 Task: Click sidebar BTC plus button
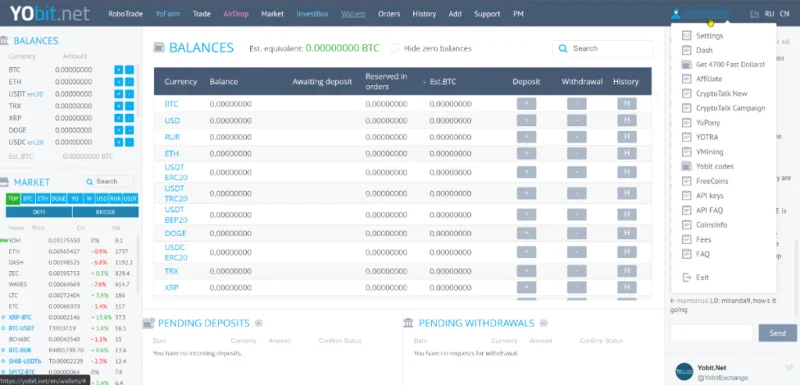tap(118, 70)
